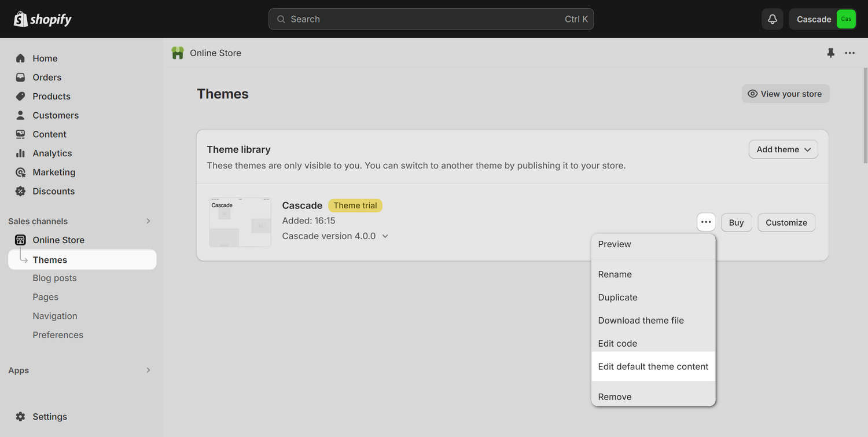Open Analytics page
Image resolution: width=868 pixels, height=437 pixels.
pos(52,153)
